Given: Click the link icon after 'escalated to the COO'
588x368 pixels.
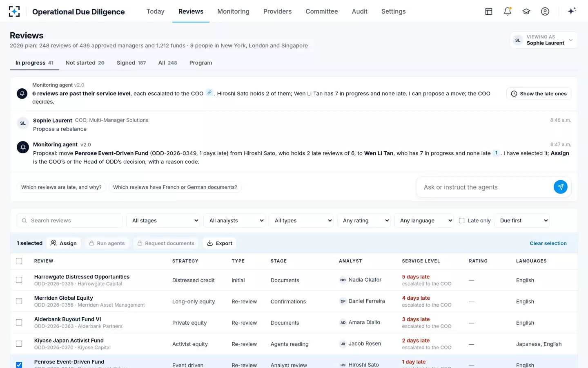Looking at the screenshot, I should [209, 93].
